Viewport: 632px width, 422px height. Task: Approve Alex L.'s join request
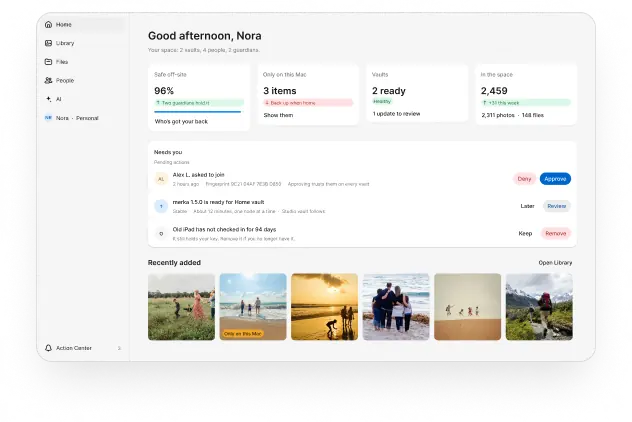(555, 179)
